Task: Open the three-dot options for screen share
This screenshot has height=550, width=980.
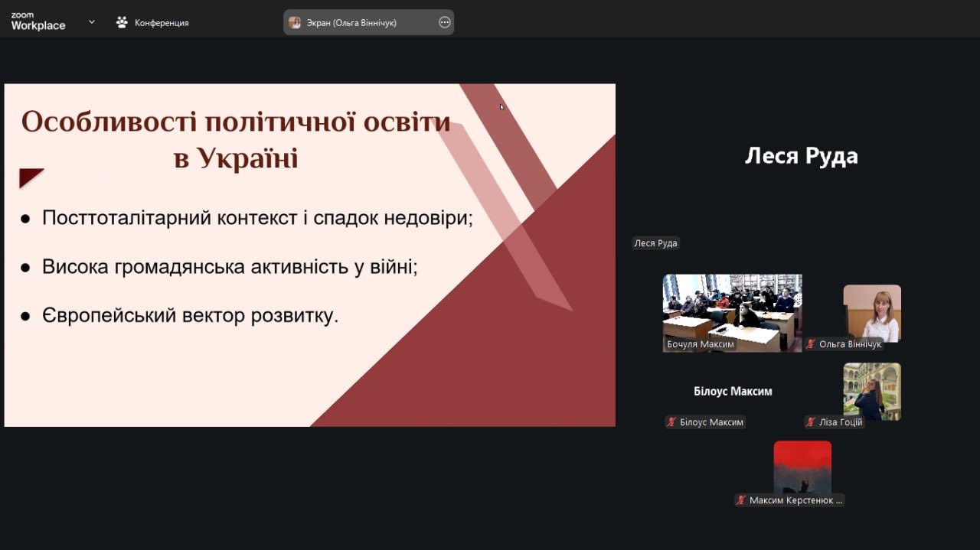Action: tap(444, 23)
